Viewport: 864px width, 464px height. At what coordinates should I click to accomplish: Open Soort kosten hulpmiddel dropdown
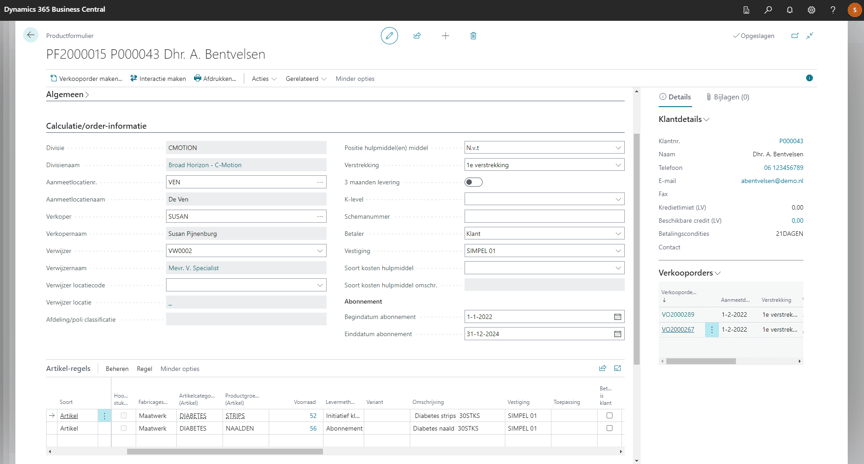[618, 268]
